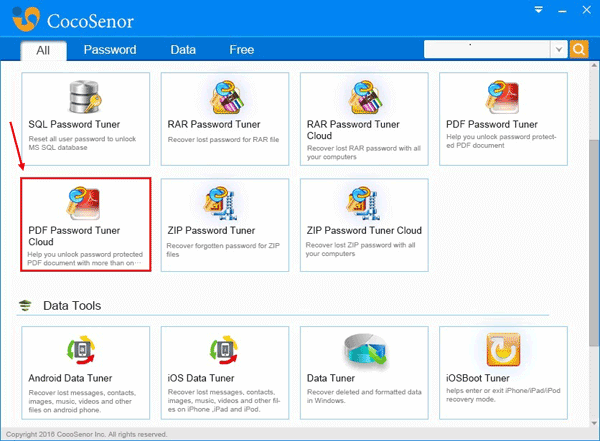The image size is (600, 441).
Task: Click the copyright text in status bar
Action: 86,434
